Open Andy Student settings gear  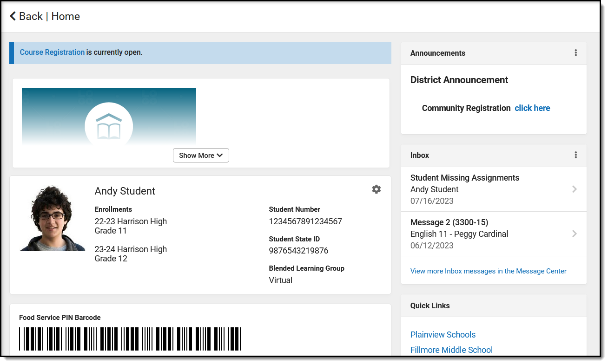coord(377,189)
